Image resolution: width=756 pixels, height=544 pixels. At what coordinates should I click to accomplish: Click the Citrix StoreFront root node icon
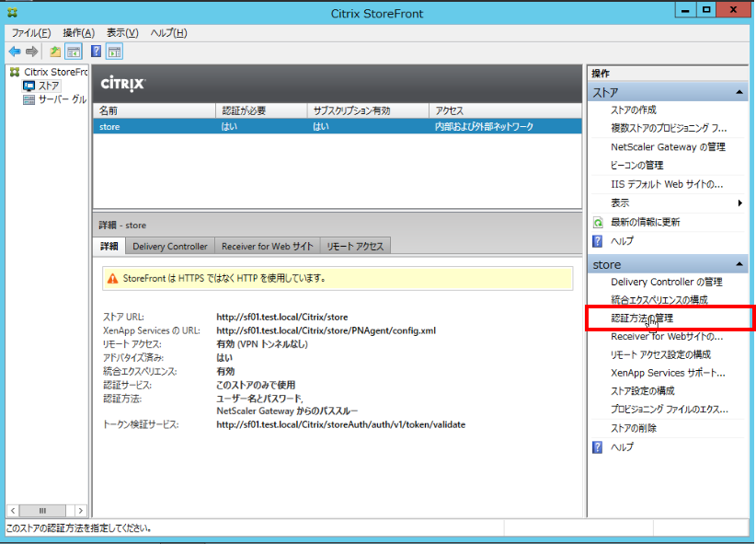point(15,72)
